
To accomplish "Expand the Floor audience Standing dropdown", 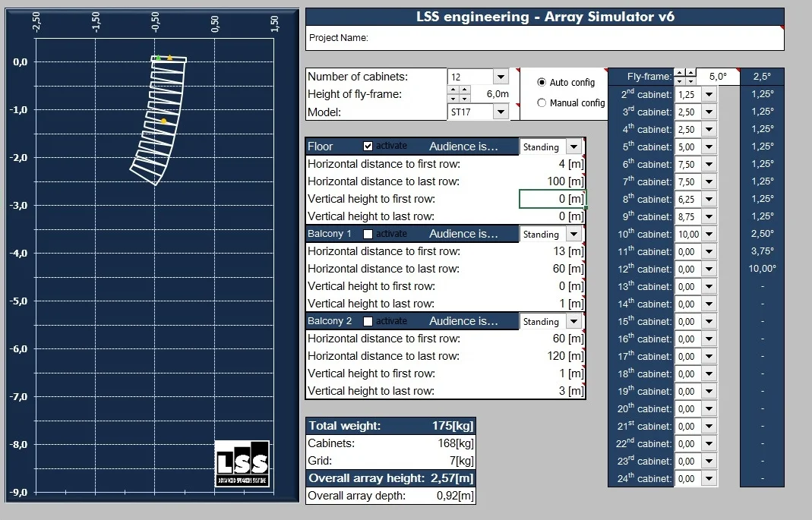I will [x=573, y=147].
